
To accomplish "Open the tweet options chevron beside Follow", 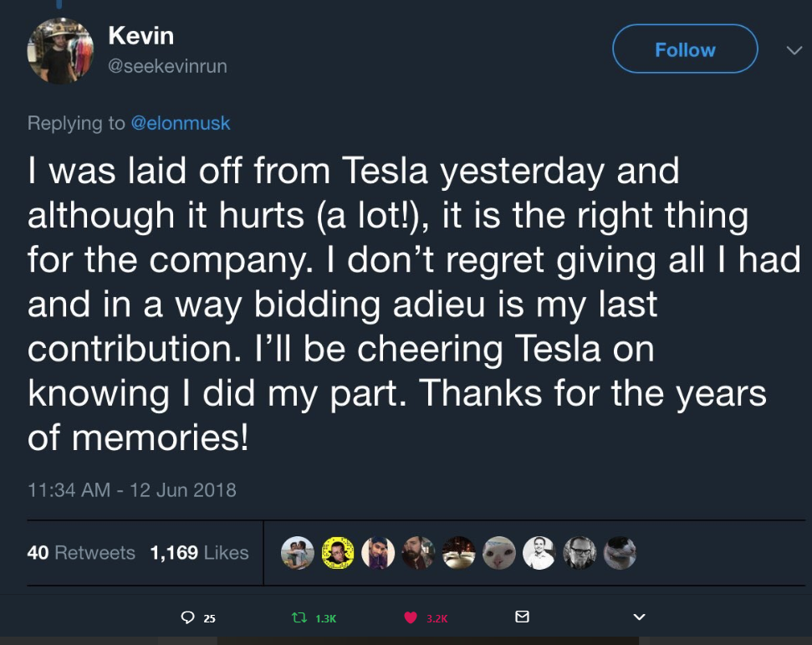I will tap(793, 50).
